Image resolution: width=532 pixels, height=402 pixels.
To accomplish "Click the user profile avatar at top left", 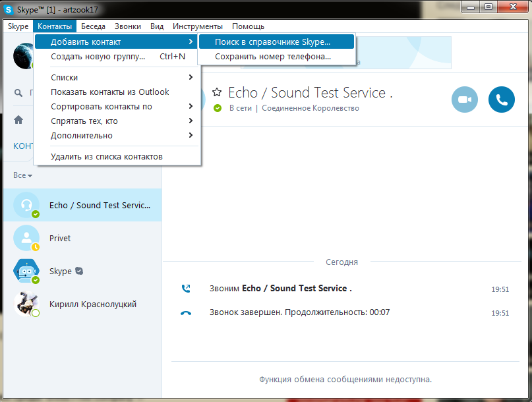I will pyautogui.click(x=23, y=56).
